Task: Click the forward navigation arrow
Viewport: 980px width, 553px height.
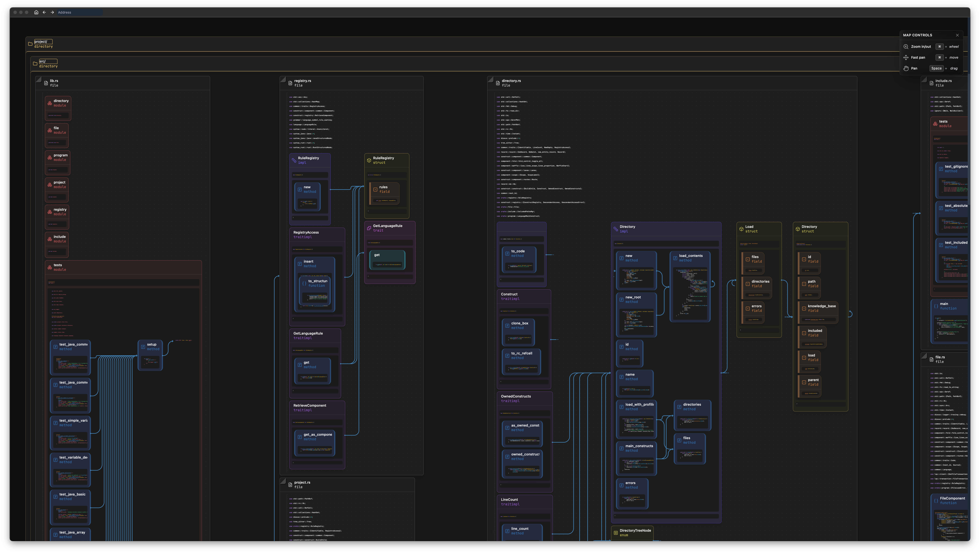Action: pos(52,12)
